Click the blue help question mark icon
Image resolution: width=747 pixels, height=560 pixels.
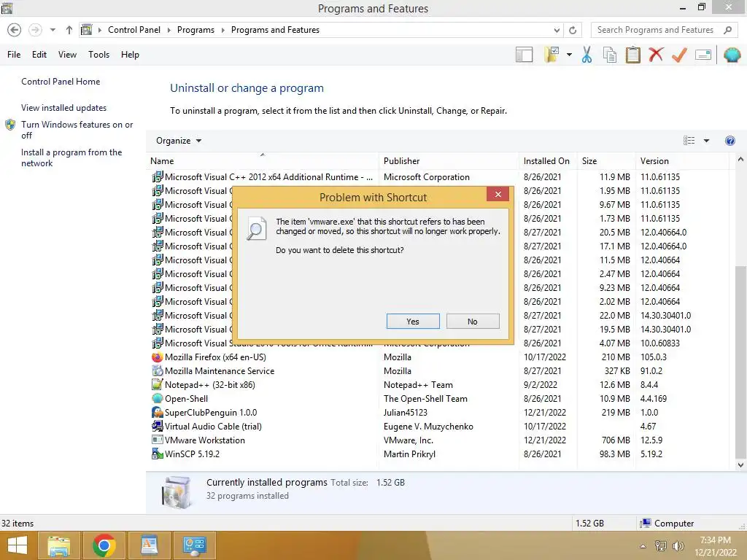(729, 141)
